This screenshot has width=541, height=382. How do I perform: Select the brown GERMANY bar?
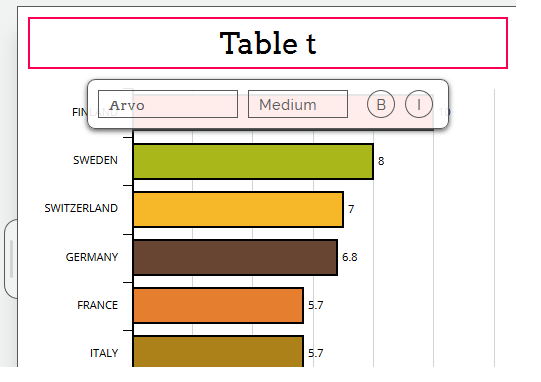click(x=235, y=257)
